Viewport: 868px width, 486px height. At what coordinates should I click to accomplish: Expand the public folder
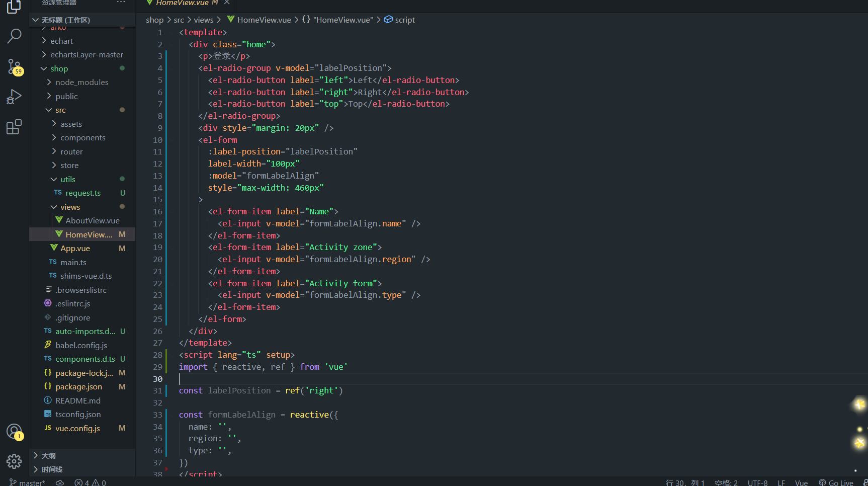[x=83, y=96]
